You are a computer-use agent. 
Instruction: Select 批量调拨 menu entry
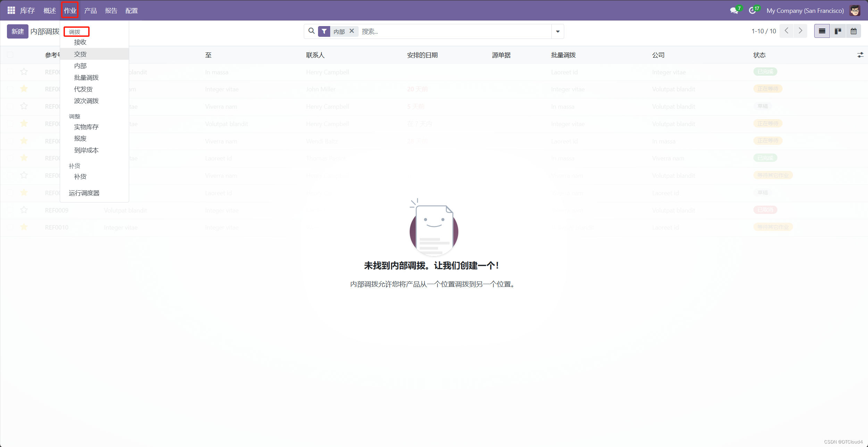pyautogui.click(x=86, y=77)
